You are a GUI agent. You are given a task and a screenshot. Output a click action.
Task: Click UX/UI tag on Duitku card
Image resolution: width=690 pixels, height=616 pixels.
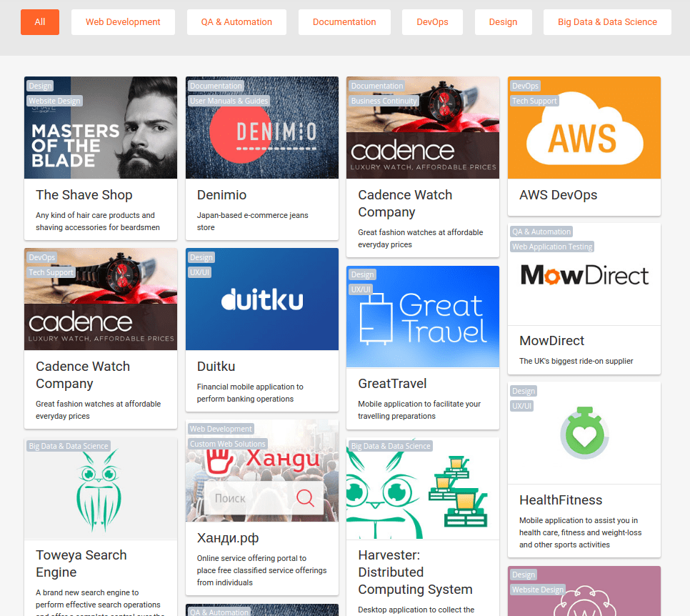pos(200,272)
